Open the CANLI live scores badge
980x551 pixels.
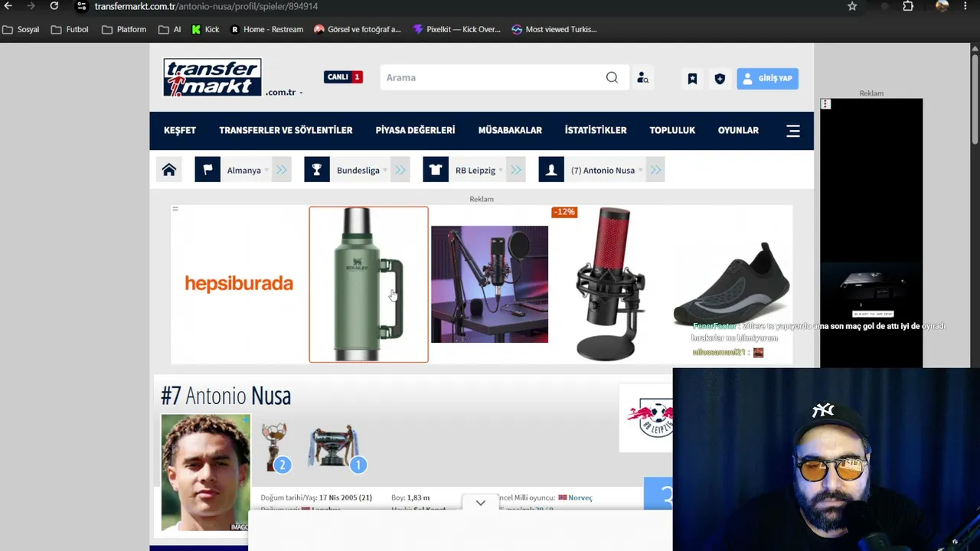click(x=343, y=77)
